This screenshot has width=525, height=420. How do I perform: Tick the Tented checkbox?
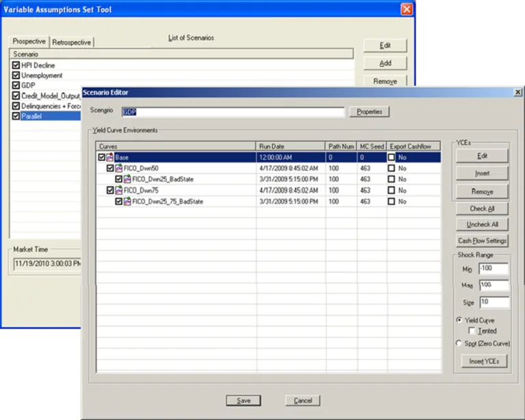coord(472,331)
